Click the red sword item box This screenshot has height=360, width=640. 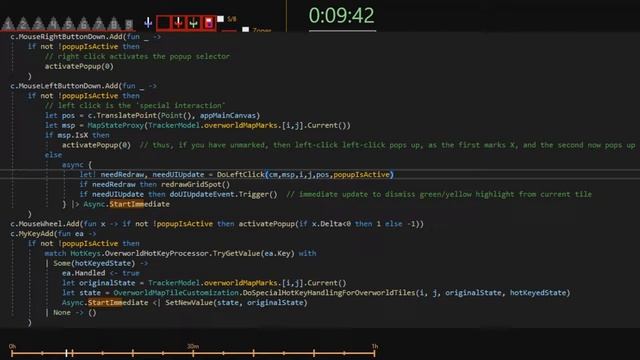pyautogui.click(x=178, y=23)
